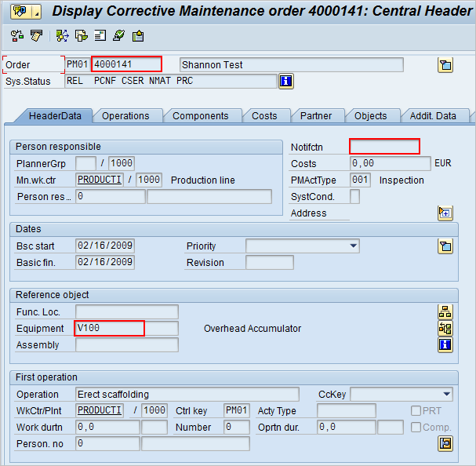476x466 pixels.
Task: Click the clipboard toolbar icon
Action: pos(138,36)
